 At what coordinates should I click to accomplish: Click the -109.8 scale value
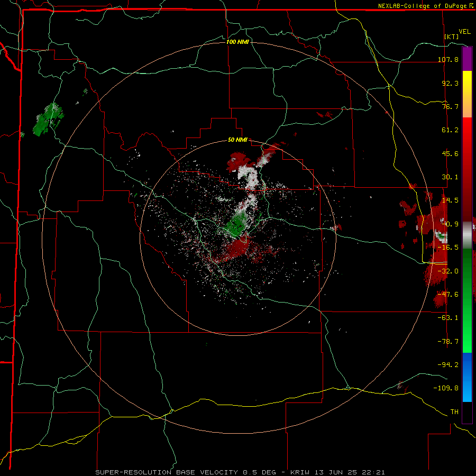[446, 388]
